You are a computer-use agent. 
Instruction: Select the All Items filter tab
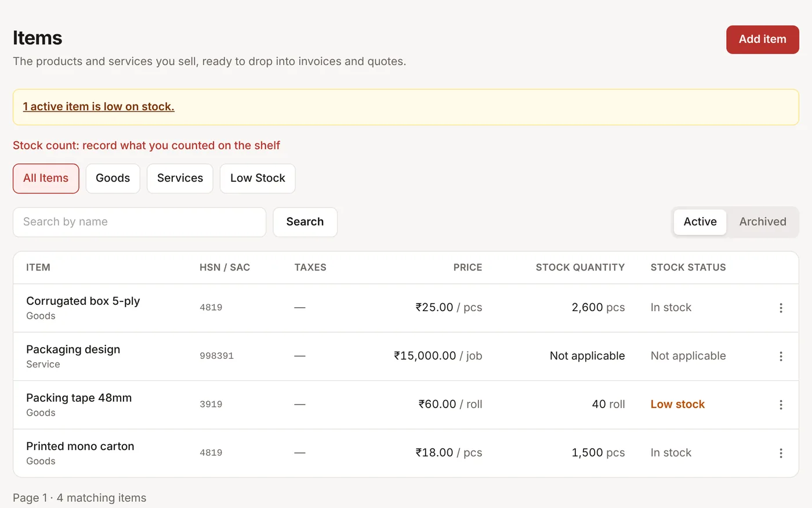pos(46,178)
